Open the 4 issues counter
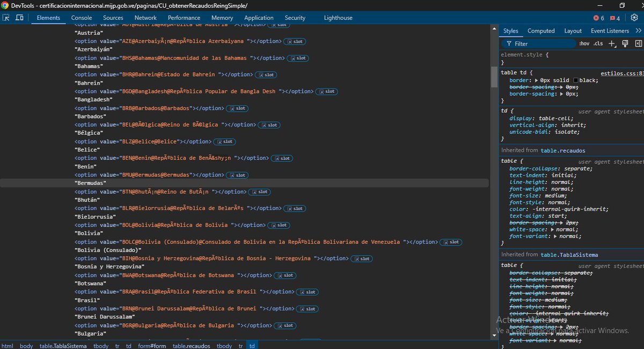 [x=615, y=18]
